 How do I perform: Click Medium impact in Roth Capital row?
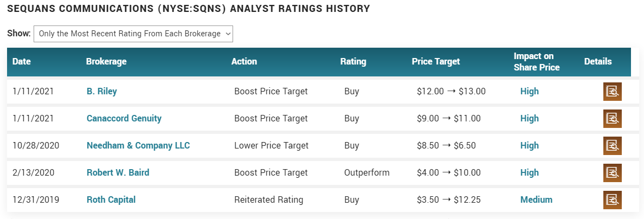pos(536,199)
